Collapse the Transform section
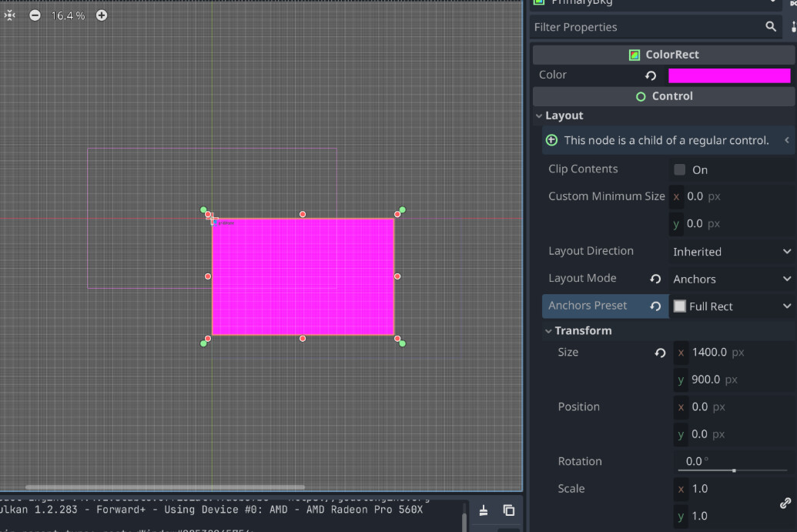Viewport: 797px width, 532px height. click(x=548, y=331)
